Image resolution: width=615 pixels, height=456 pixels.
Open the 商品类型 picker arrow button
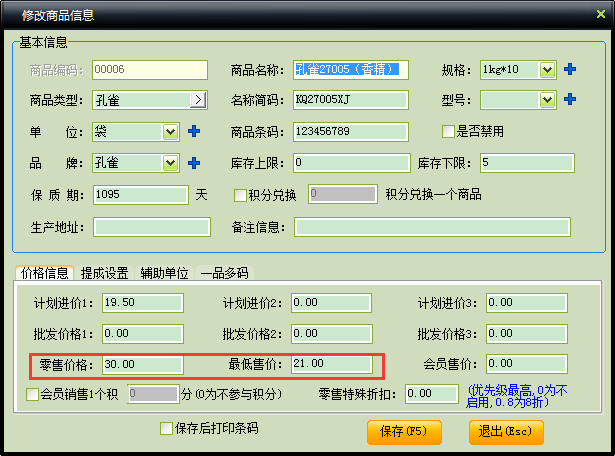[198, 100]
